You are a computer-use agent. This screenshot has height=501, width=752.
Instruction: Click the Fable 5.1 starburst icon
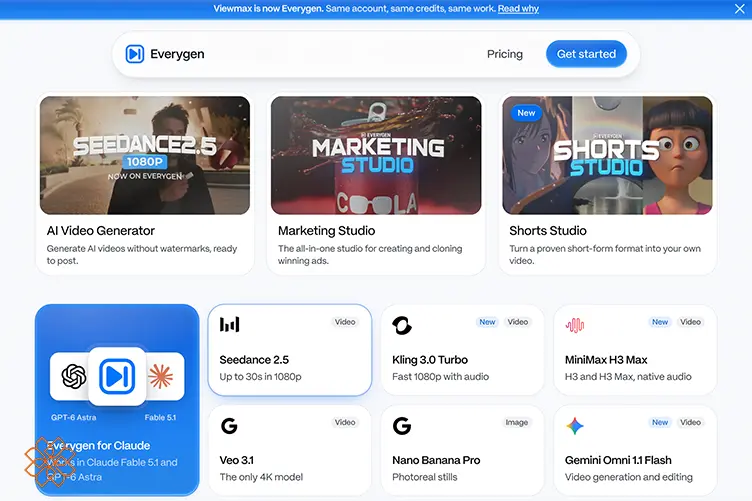point(161,376)
